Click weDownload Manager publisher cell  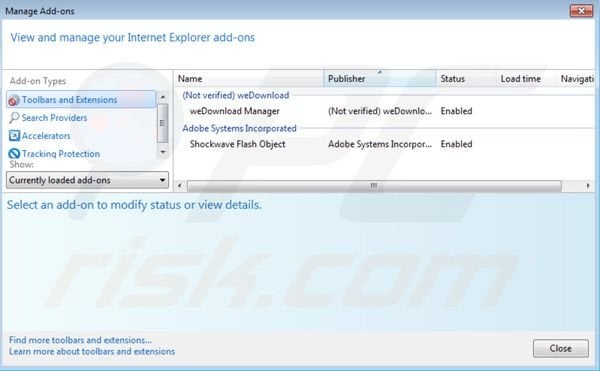coord(380,111)
